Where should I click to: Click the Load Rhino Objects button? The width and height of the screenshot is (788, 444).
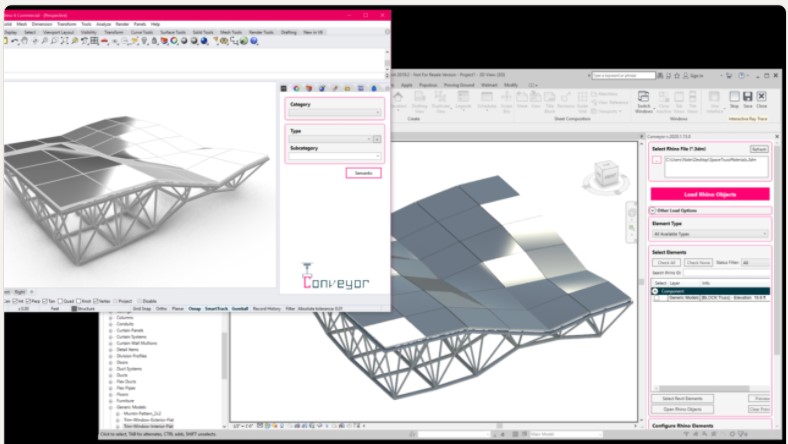click(x=709, y=194)
